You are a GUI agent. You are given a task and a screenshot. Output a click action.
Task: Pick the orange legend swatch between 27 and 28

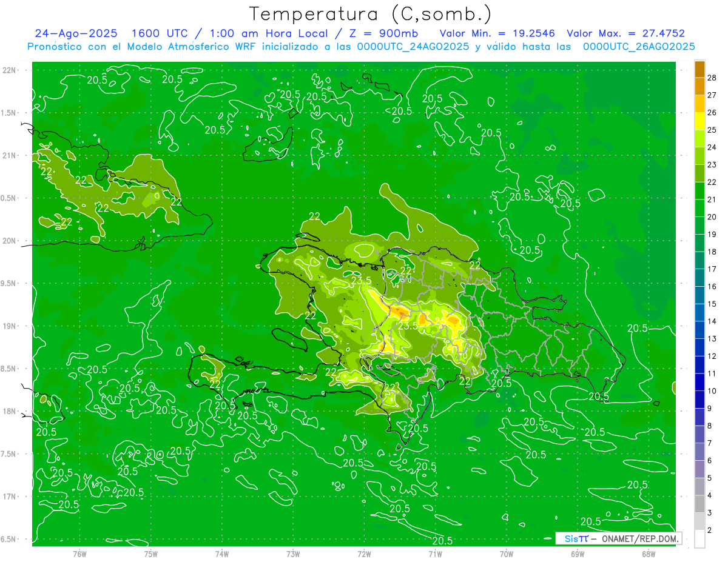[699, 87]
